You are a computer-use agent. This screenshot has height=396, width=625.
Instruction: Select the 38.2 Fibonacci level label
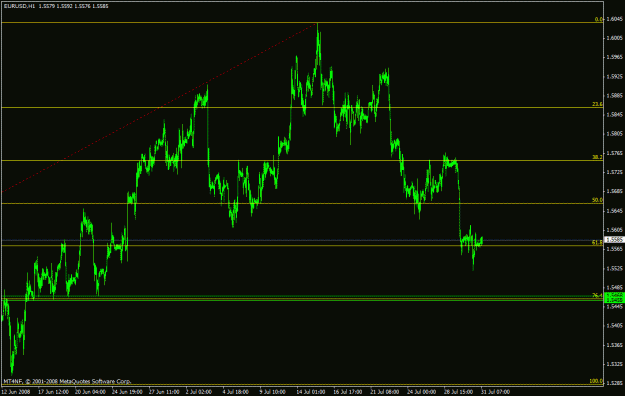click(x=597, y=158)
